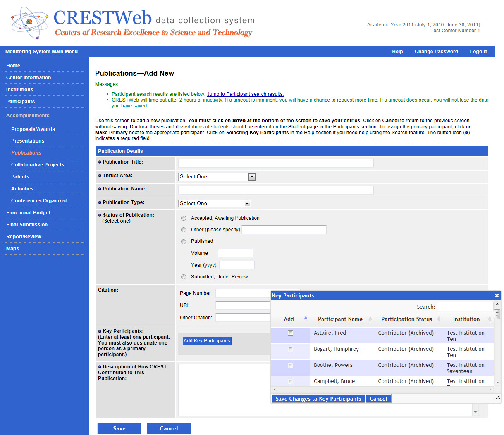The image size is (504, 435).
Task: Tick the Bogart, Humphrey checkbox
Action: tap(290, 349)
